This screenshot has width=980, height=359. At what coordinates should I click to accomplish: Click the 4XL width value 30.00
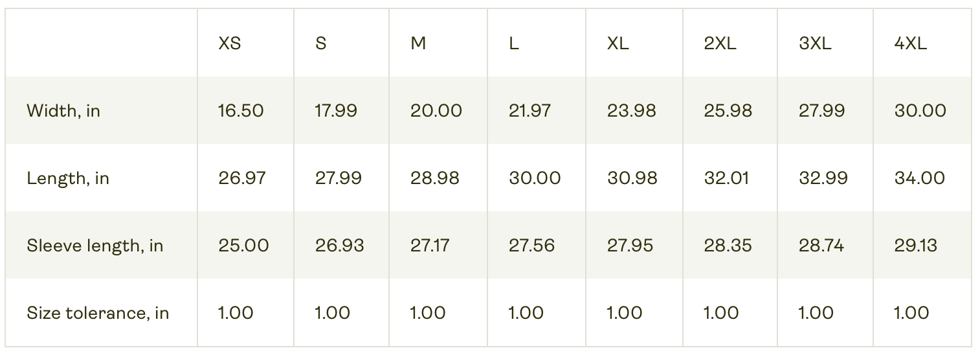click(x=920, y=111)
